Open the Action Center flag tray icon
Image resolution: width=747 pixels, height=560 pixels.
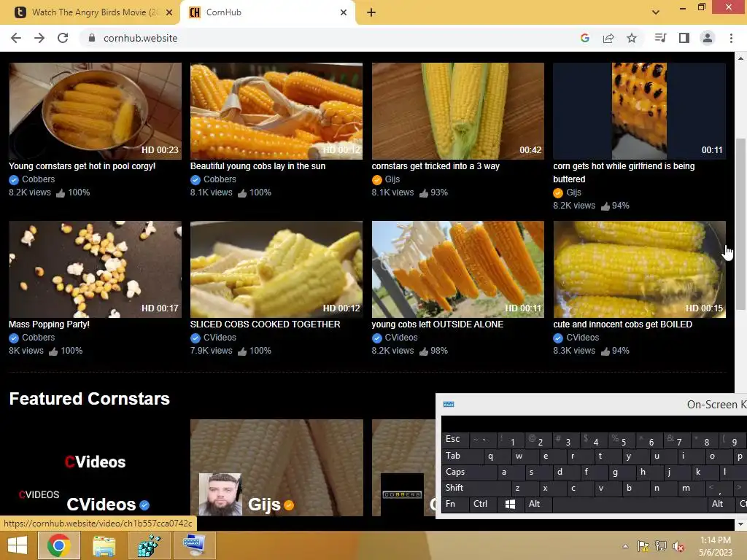click(643, 546)
